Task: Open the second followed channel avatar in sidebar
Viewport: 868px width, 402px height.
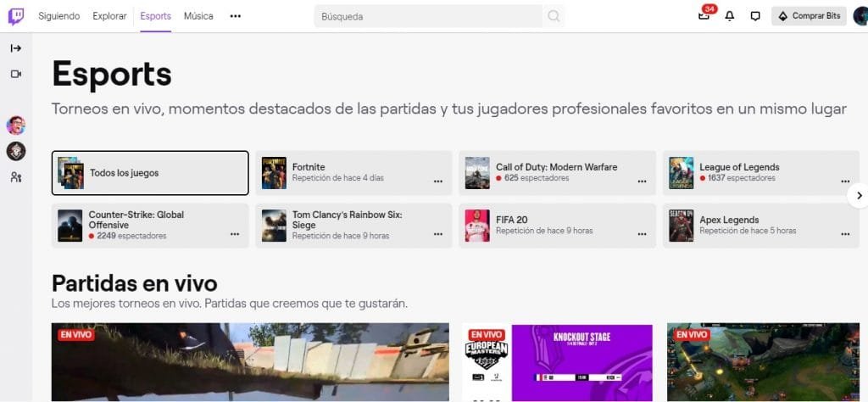Action: click(x=16, y=151)
